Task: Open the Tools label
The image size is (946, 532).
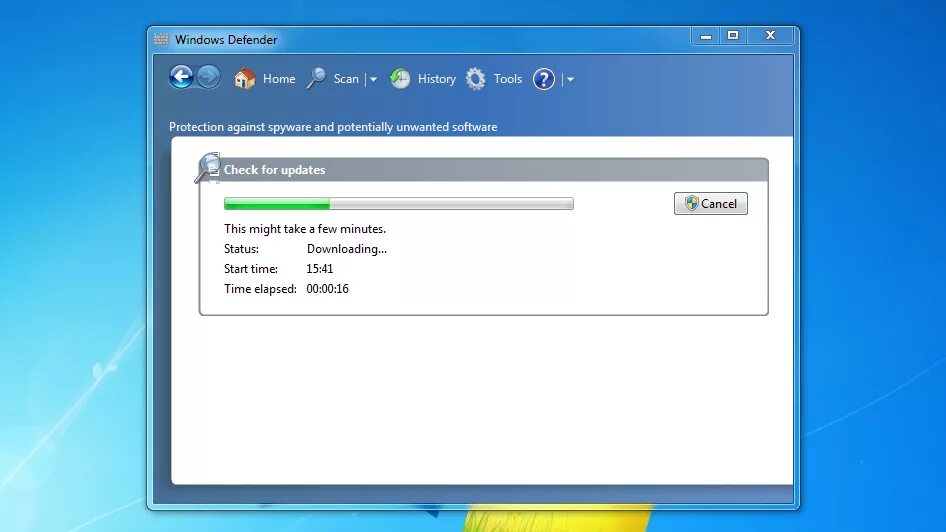Action: point(507,79)
